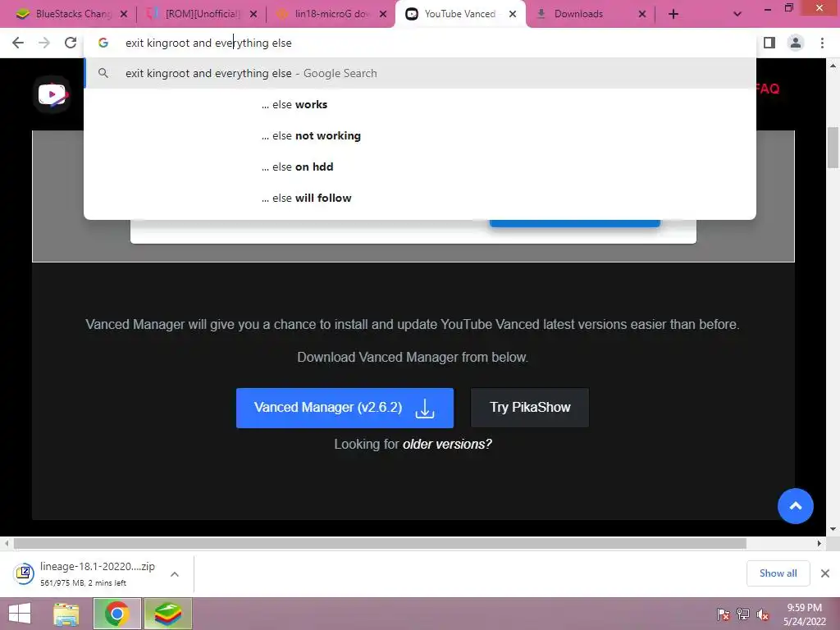Download Vanced Manager (v2.6.2)
This screenshot has width=840, height=630.
tap(345, 408)
